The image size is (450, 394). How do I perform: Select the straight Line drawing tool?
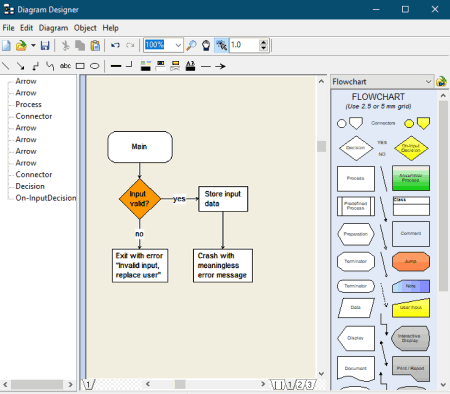[x=6, y=66]
